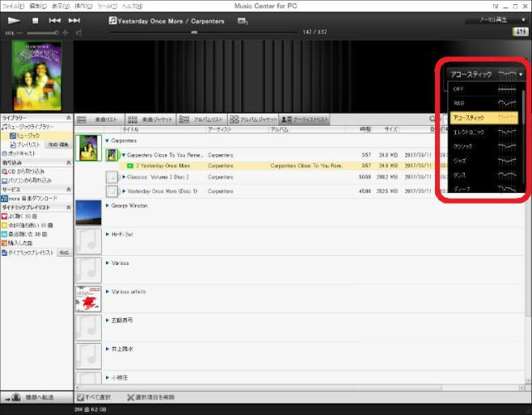Collapse the サービス sidebar section

tap(69, 190)
